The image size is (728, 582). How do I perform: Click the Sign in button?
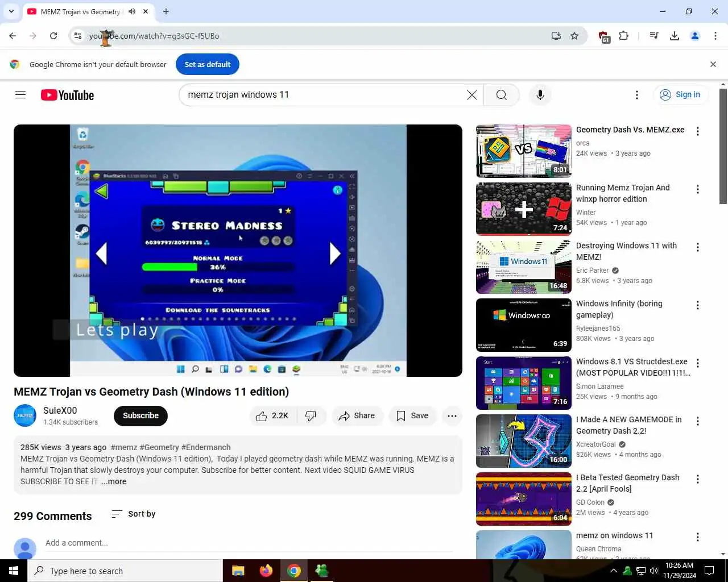click(x=680, y=95)
